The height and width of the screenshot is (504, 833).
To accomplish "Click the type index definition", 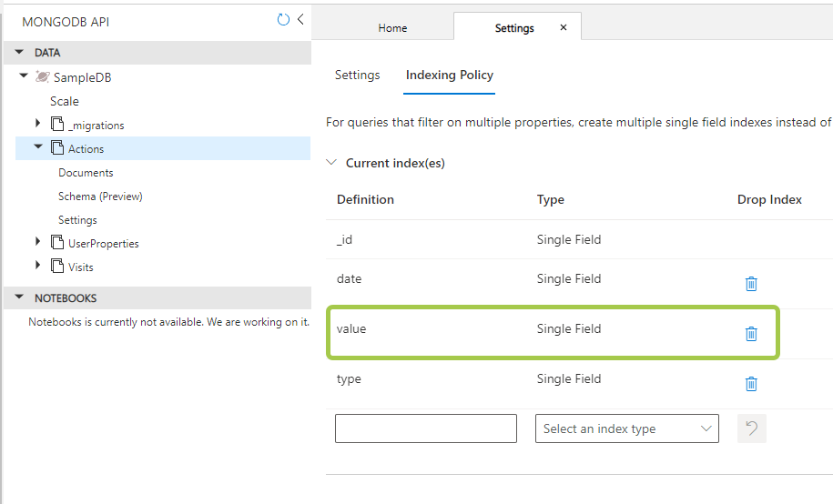I will [x=349, y=379].
